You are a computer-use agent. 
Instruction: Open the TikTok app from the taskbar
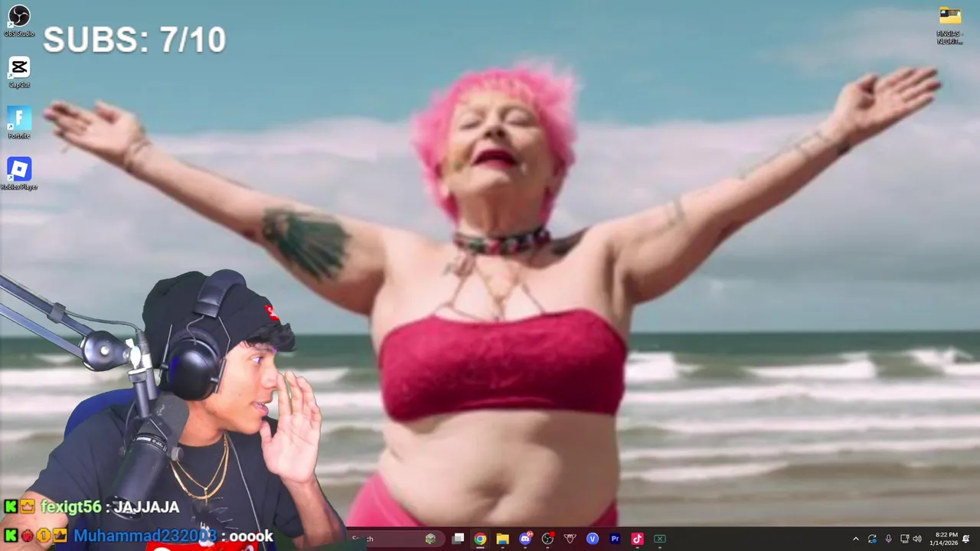tap(637, 539)
